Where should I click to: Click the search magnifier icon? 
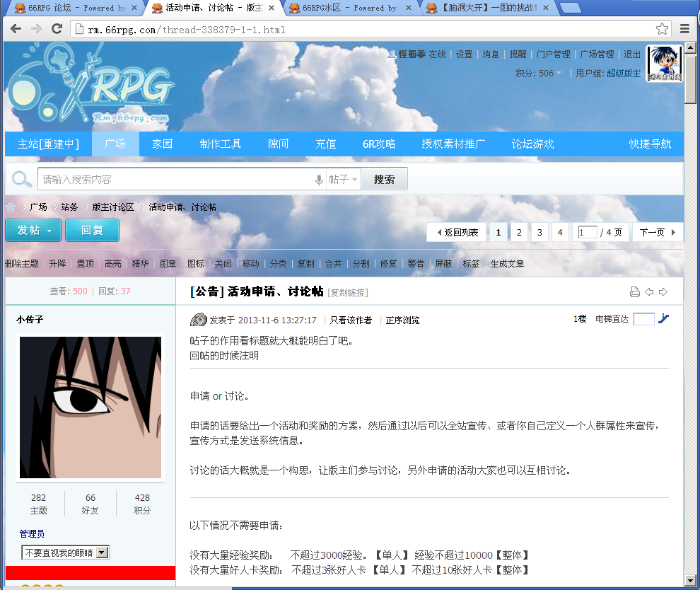pos(21,179)
